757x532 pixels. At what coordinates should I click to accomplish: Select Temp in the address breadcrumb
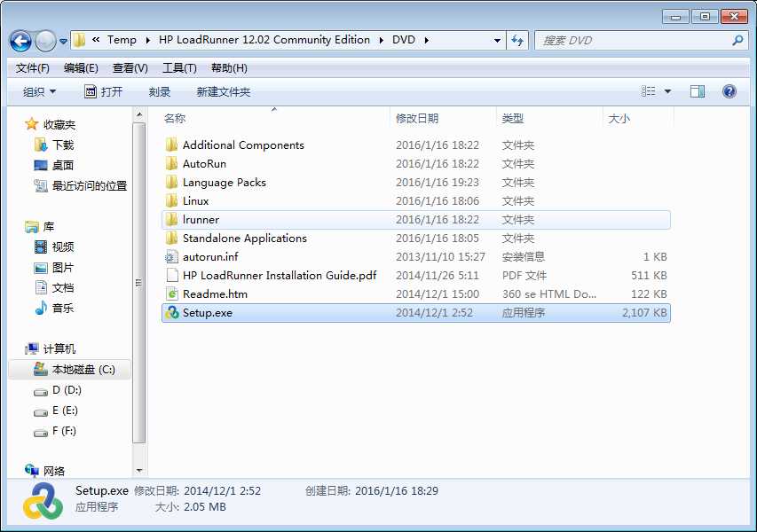pyautogui.click(x=122, y=40)
